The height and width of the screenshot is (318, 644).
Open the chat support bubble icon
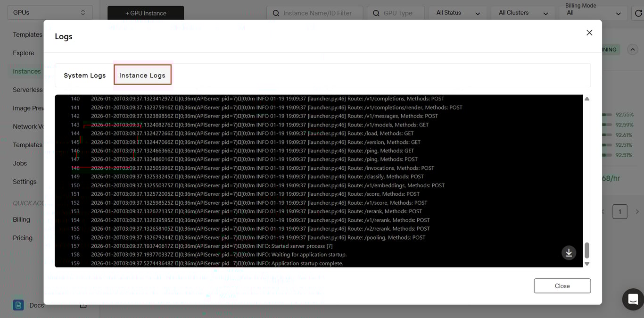click(633, 299)
